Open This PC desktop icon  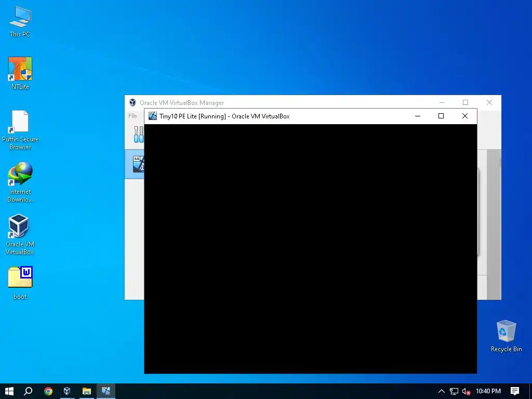(20, 21)
